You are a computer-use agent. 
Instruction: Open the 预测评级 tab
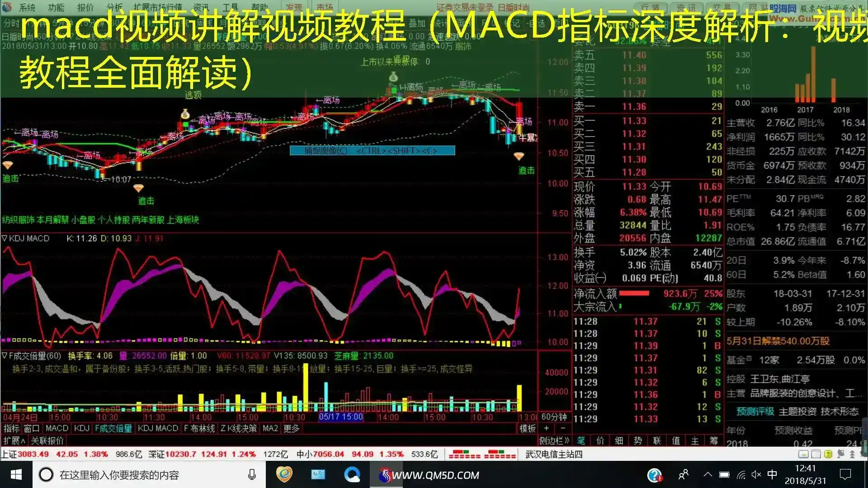tap(755, 411)
